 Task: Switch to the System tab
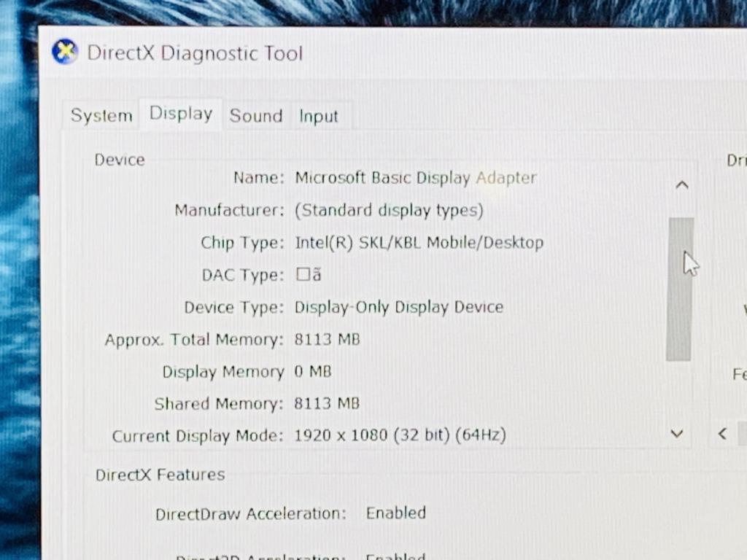[101, 116]
